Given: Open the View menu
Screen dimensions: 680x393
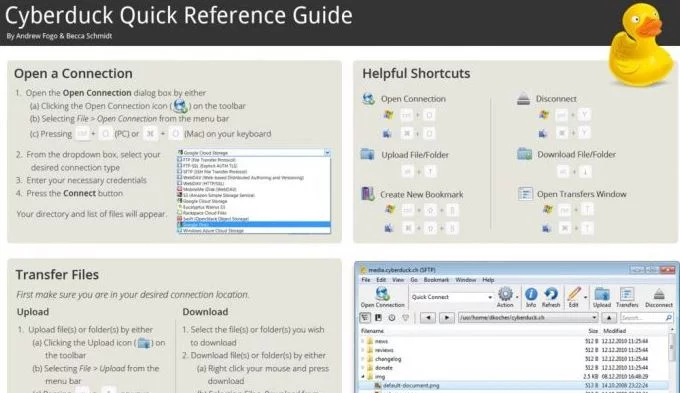Looking at the screenshot, I should [398, 280].
